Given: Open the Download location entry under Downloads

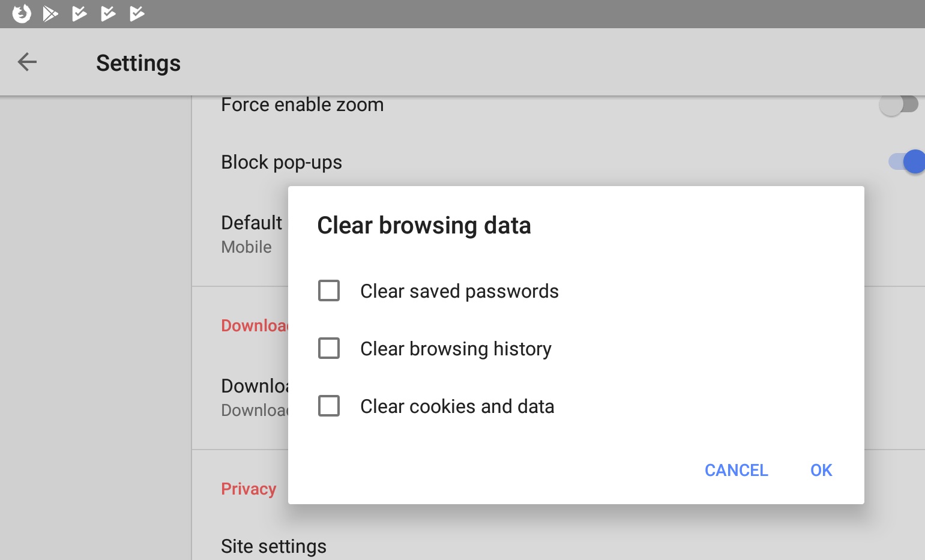Looking at the screenshot, I should [255, 397].
